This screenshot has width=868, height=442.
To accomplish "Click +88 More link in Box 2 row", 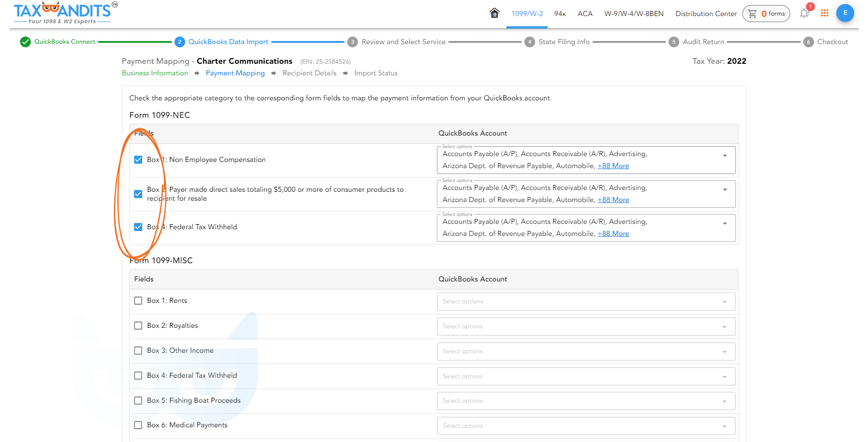I will [613, 200].
